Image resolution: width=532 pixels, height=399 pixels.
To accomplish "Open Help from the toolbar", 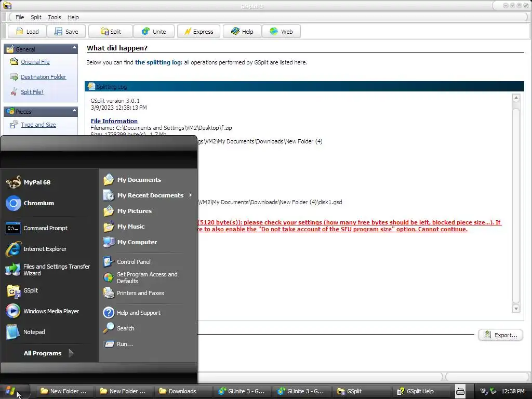I will pos(242,32).
